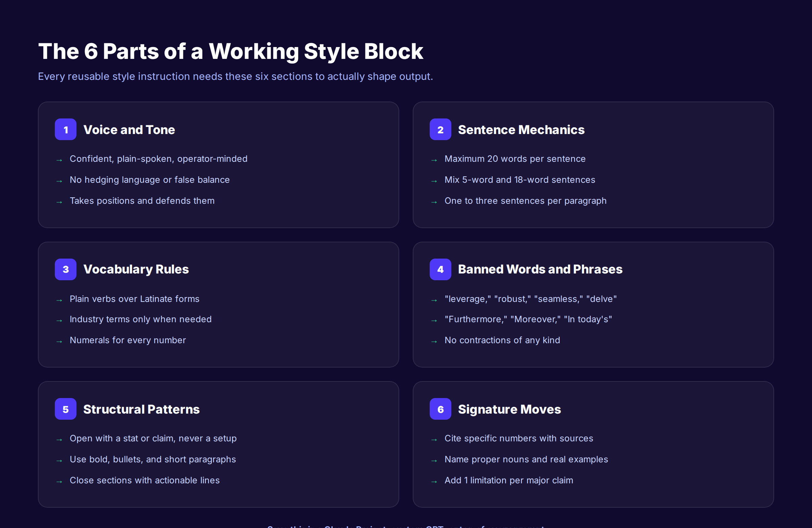Click the number 5 badge beside Structural Patterns

[x=66, y=409]
